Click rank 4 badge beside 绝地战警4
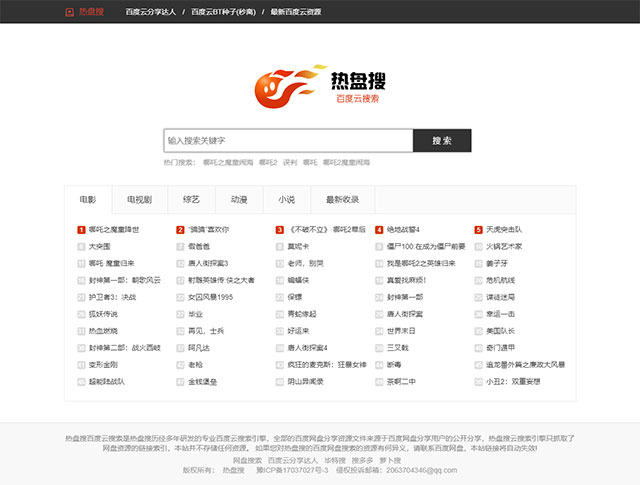The height and width of the screenshot is (485, 640). click(379, 229)
